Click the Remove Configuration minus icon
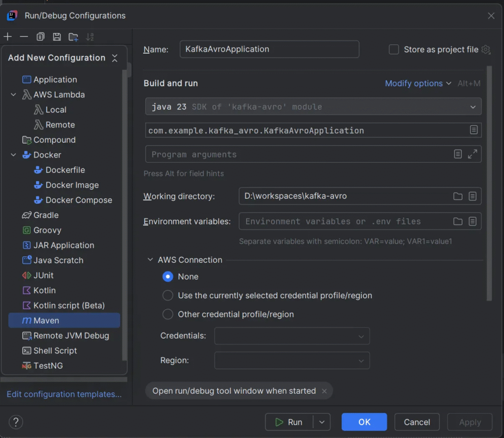Image resolution: width=504 pixels, height=438 pixels. [x=24, y=37]
